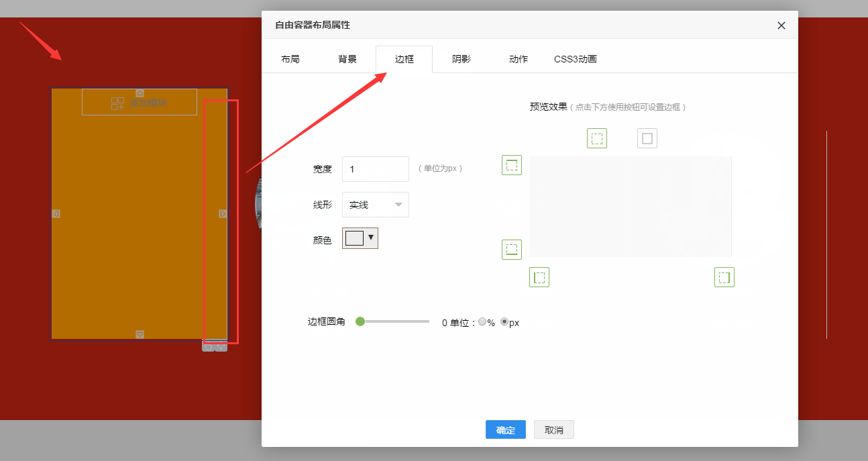Click the all-borders preset icon above the preview
The width and height of the screenshot is (868, 461).
pos(597,139)
